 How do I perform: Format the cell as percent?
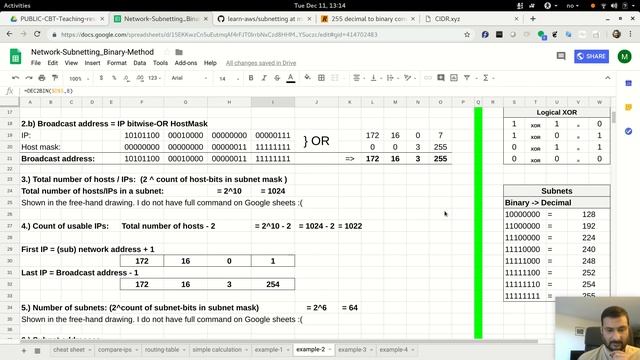tap(114, 78)
